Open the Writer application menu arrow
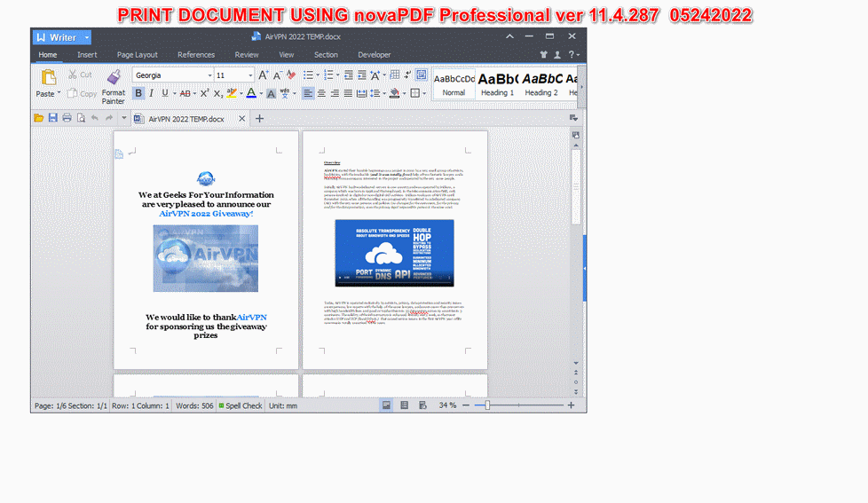Viewport: 868px width, 503px height. pos(87,37)
